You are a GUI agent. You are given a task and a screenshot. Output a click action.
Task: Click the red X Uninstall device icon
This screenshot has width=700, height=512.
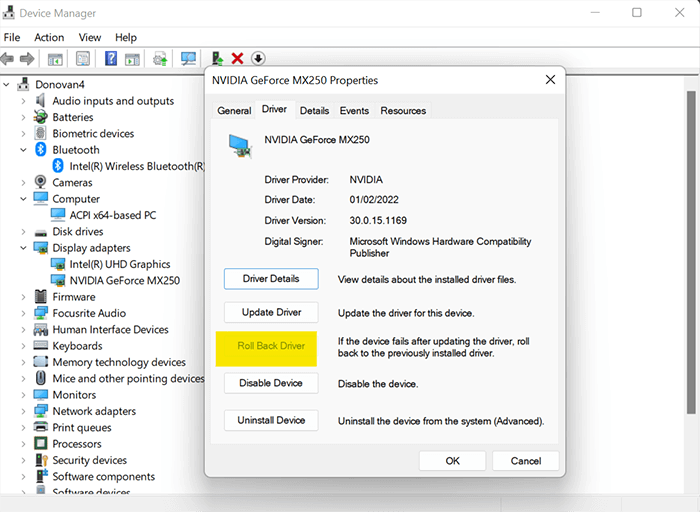[x=238, y=58]
